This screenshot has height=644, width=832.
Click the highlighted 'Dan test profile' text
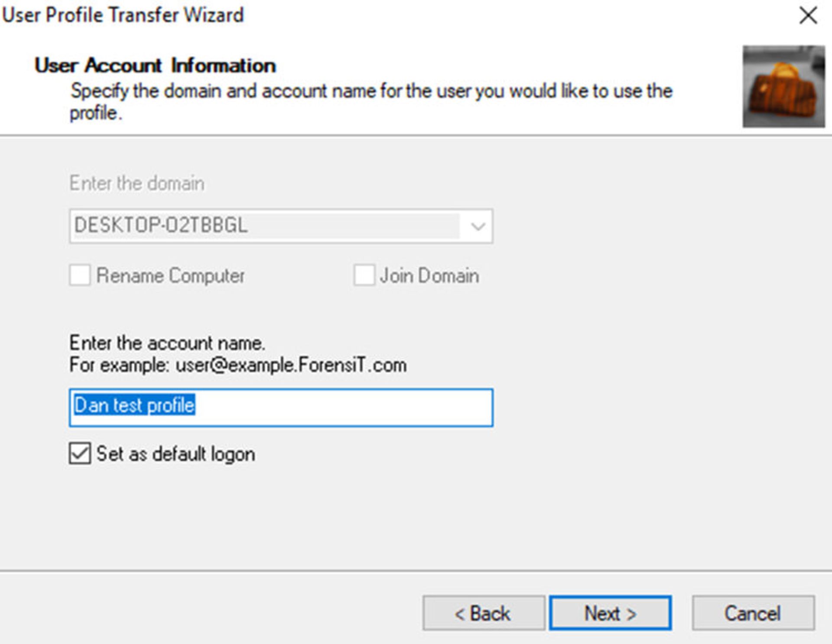134,405
